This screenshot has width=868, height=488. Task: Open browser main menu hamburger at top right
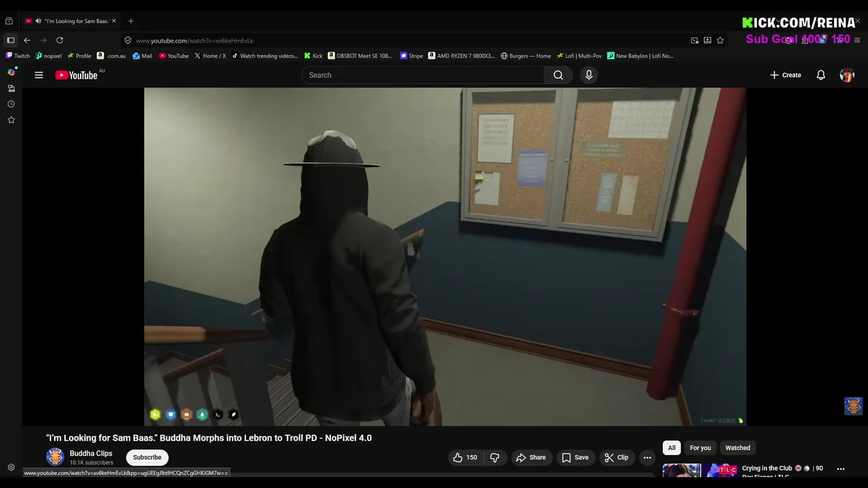click(857, 40)
